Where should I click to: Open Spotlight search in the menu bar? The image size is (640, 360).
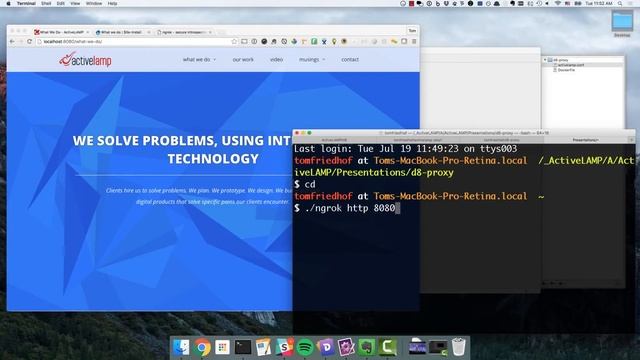point(620,3)
